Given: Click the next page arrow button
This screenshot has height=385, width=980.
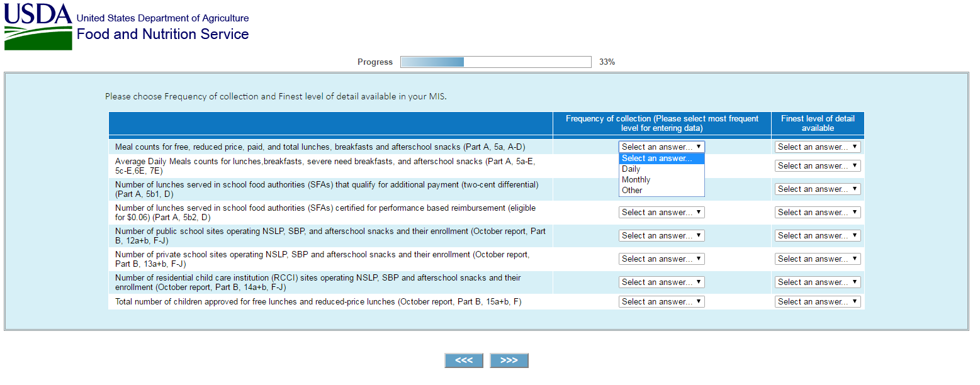Looking at the screenshot, I should pyautogui.click(x=509, y=360).
